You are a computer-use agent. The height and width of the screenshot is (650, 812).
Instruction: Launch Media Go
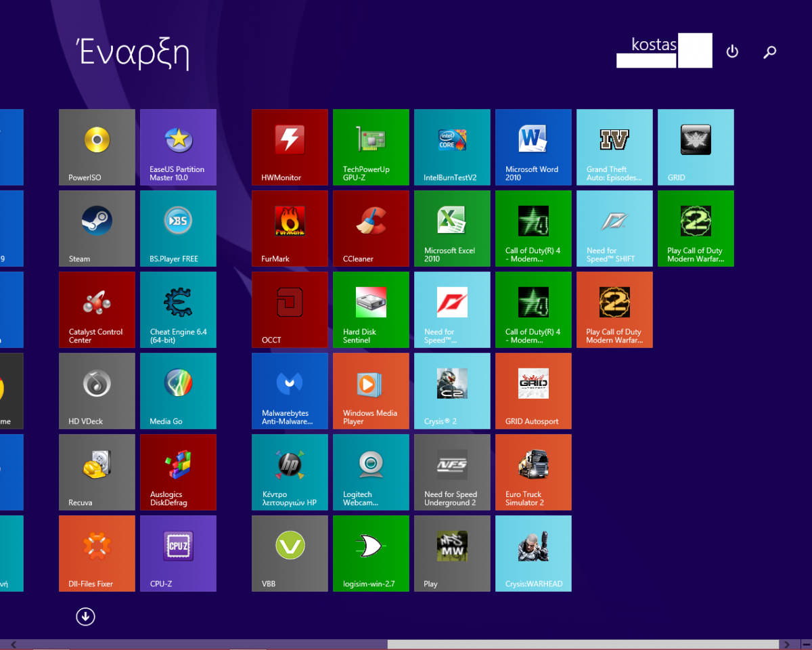[x=178, y=391]
